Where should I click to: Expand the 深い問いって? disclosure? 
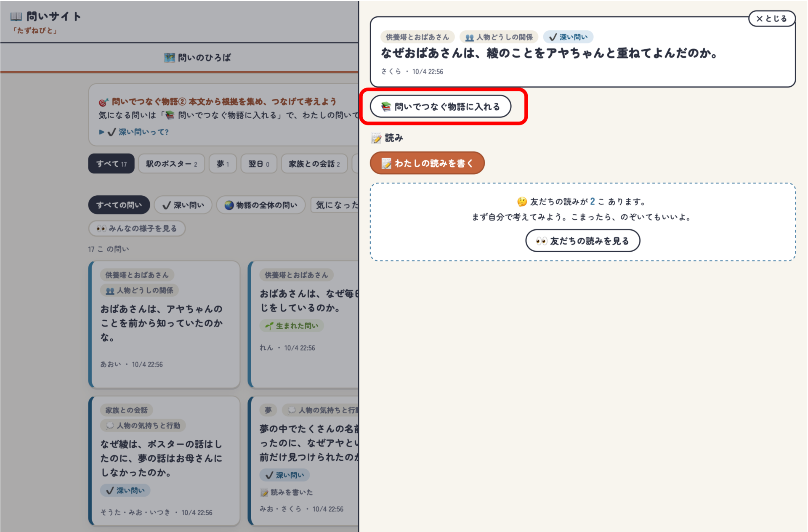(x=134, y=132)
